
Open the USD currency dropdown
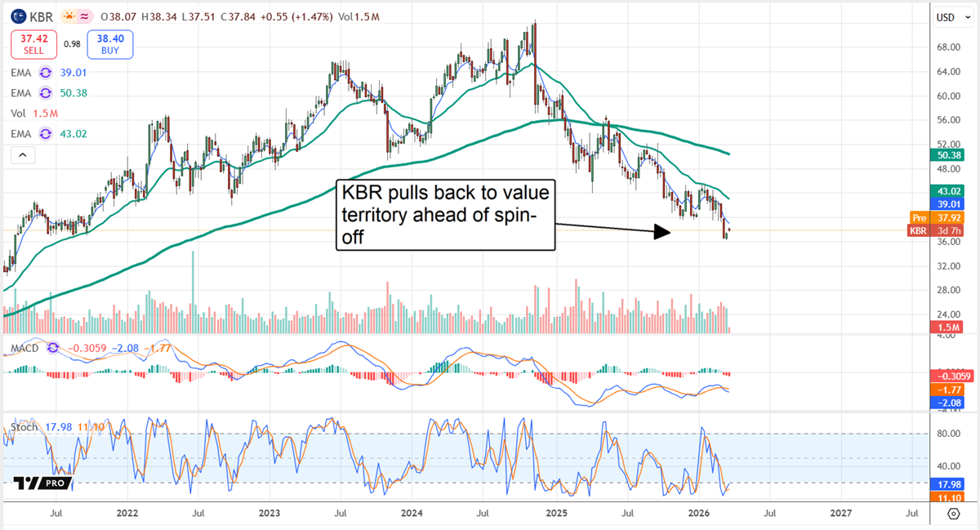click(952, 16)
